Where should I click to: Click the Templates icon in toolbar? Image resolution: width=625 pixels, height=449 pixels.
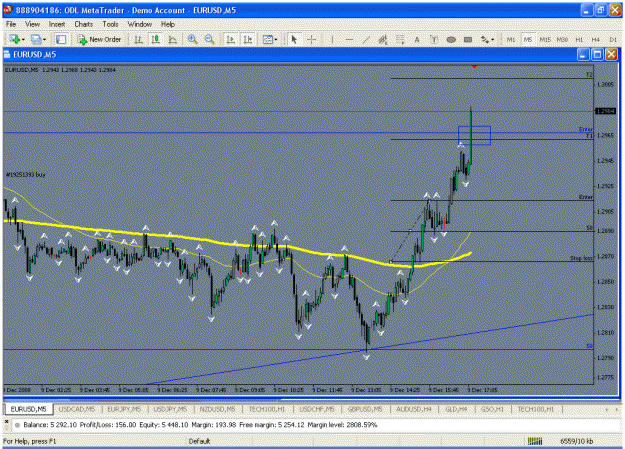pyautogui.click(x=267, y=39)
